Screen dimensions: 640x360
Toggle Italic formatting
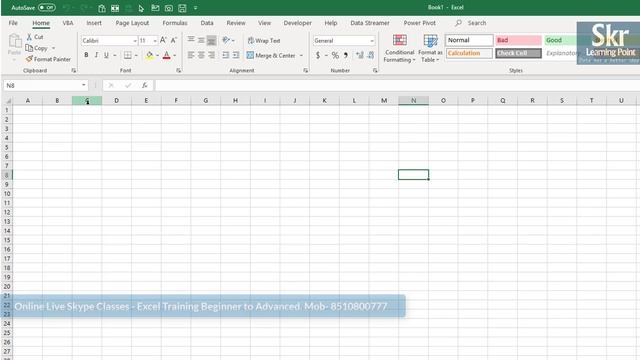coord(96,55)
